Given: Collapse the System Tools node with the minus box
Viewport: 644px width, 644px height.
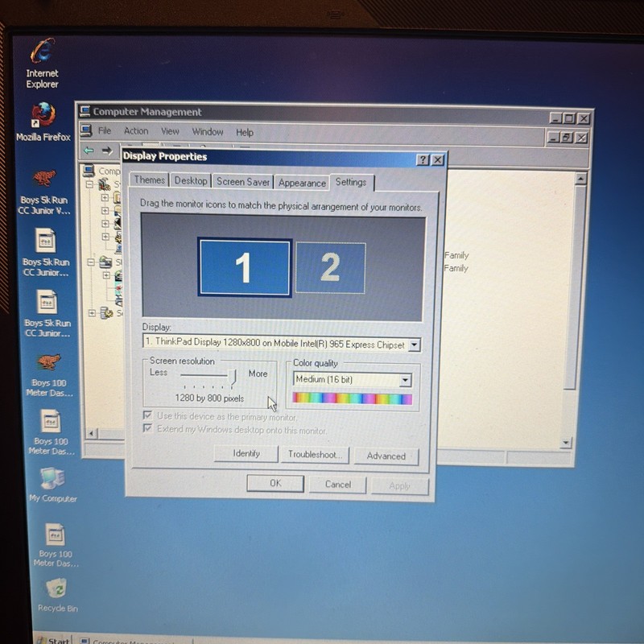Looking at the screenshot, I should click(89, 184).
